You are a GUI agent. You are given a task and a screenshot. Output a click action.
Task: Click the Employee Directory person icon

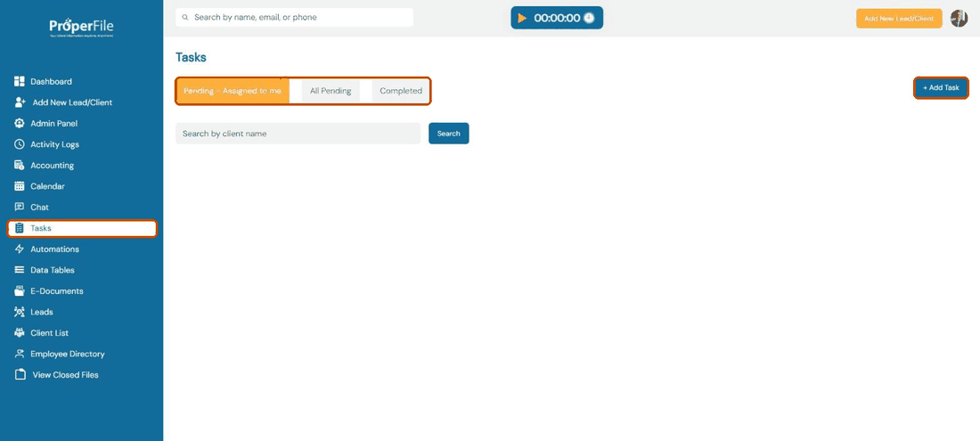pos(19,354)
